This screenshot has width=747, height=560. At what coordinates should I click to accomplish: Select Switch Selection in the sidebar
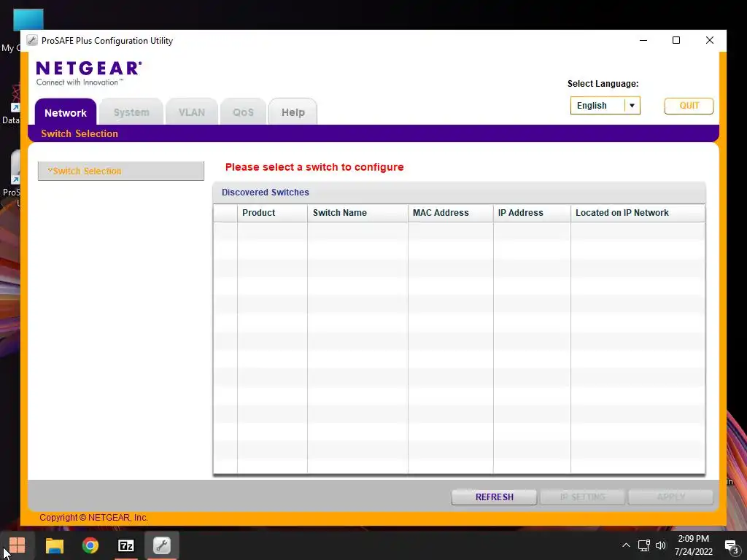tap(121, 171)
